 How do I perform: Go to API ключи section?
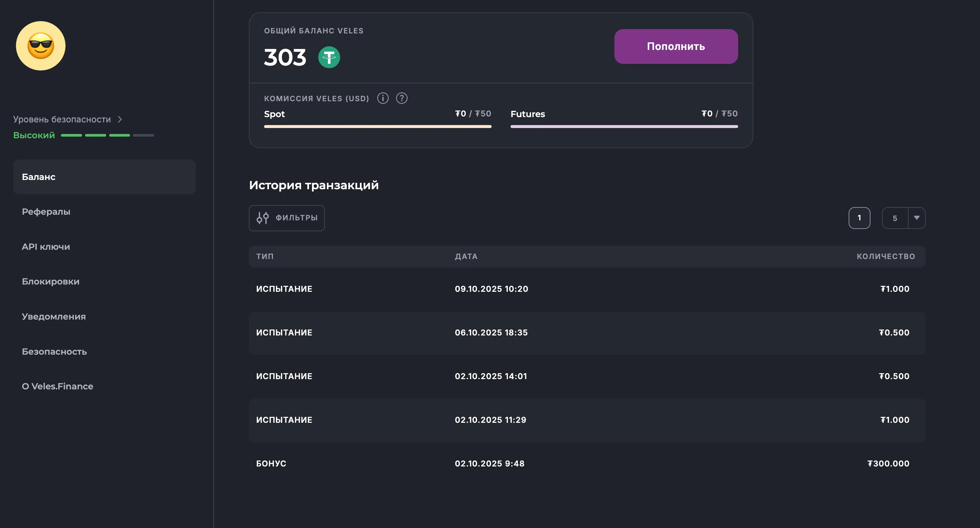(x=46, y=246)
